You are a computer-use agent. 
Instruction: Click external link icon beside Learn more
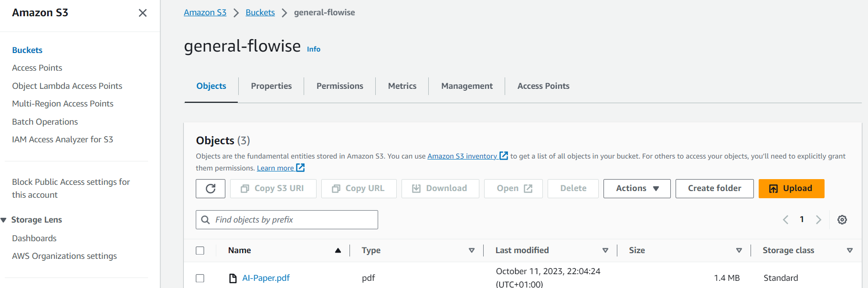pos(300,168)
